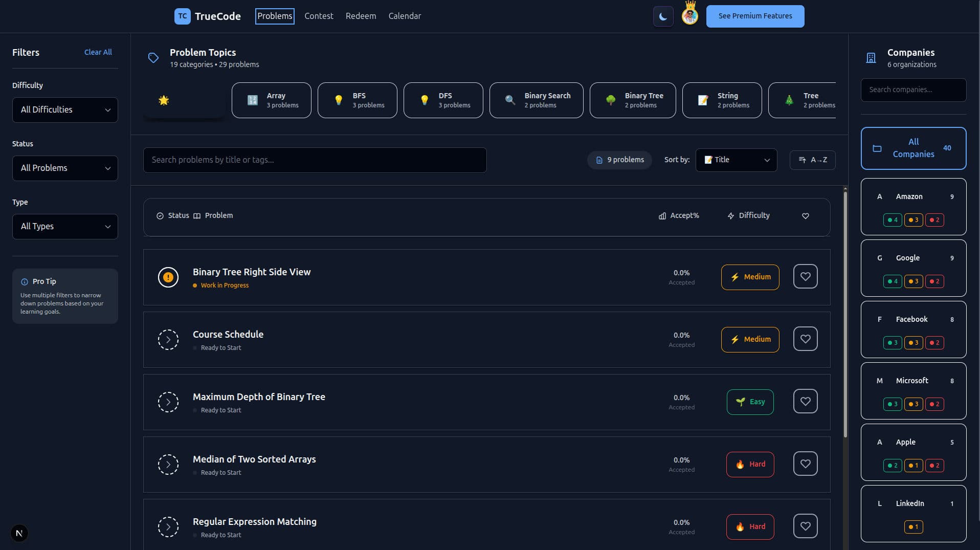980x550 pixels.
Task: Switch to the Contest tab
Action: pos(319,16)
